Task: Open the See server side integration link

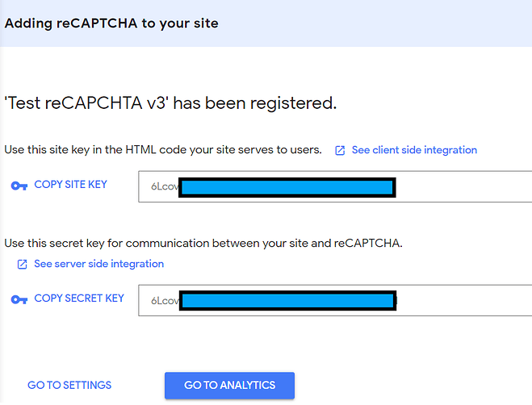Action: (x=98, y=264)
